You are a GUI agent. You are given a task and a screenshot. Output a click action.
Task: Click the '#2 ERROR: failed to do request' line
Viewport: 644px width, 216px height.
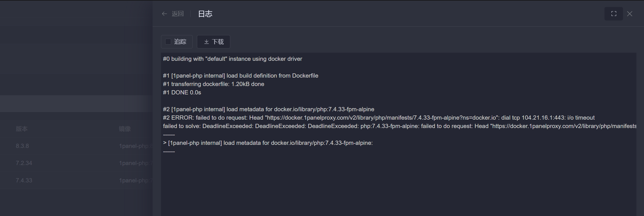pos(379,118)
